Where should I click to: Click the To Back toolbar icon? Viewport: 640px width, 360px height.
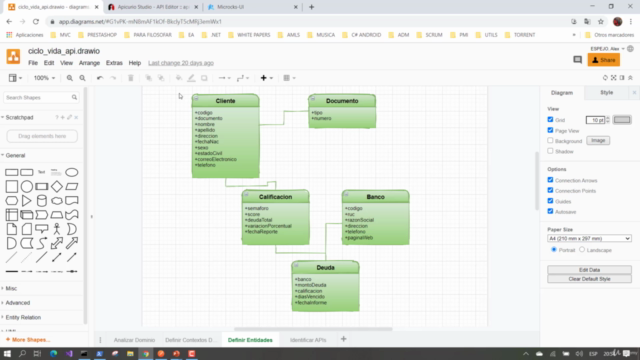pos(161,78)
